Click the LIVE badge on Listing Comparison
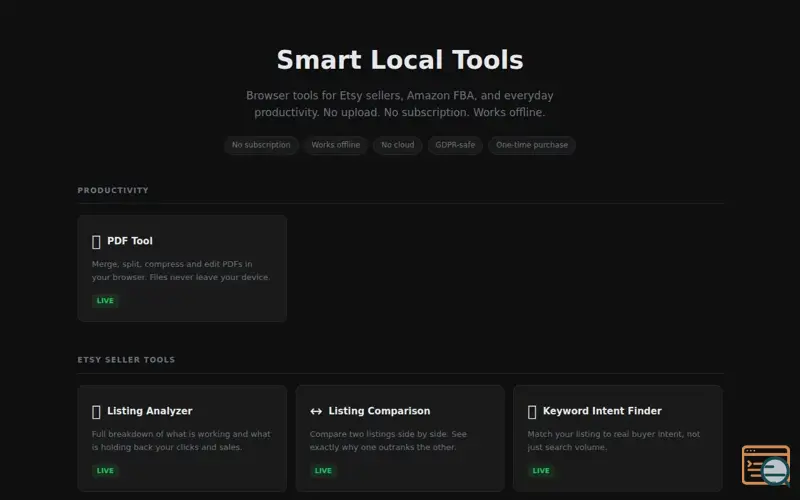Screen dimensions: 800x500 pos(323,470)
